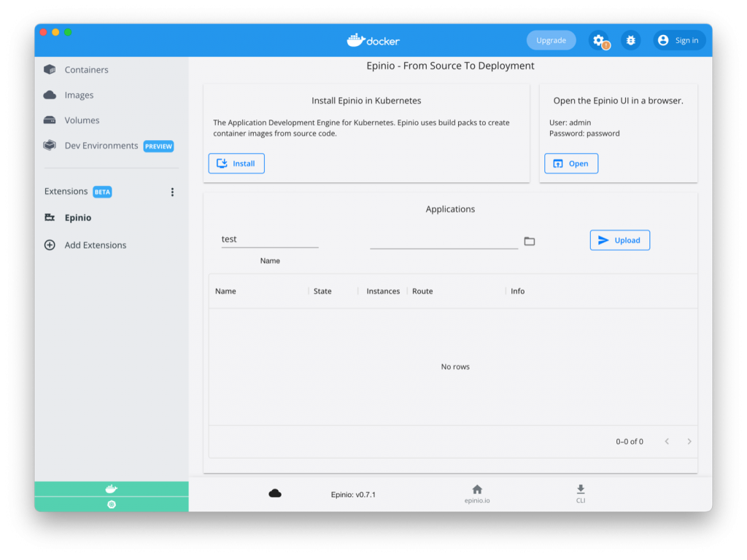Screen dimensions: 747x560
Task: Open the Extensions three-dot menu
Action: [172, 192]
